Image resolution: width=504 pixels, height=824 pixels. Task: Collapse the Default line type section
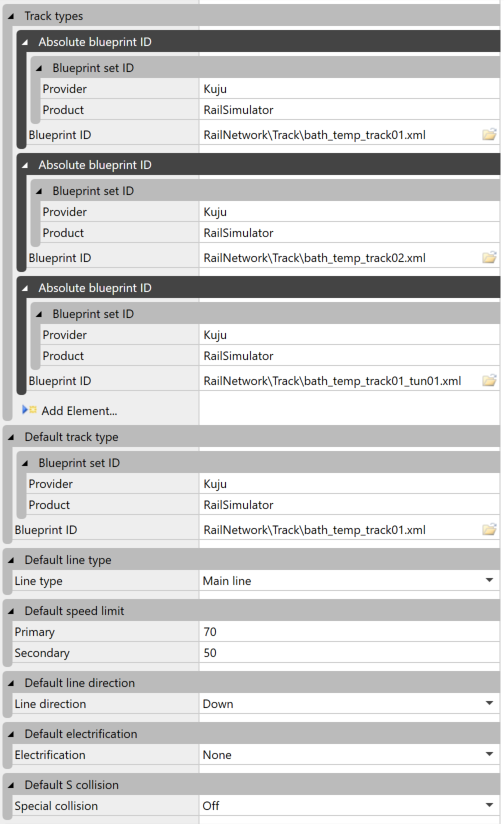click(11, 560)
